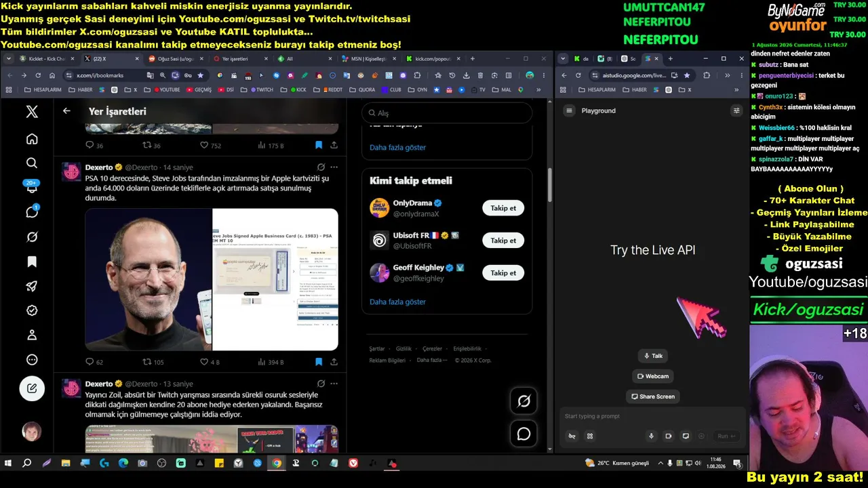The width and height of the screenshot is (868, 488).
Task: Follow OnlyDrama with Takip et
Action: click(503, 208)
